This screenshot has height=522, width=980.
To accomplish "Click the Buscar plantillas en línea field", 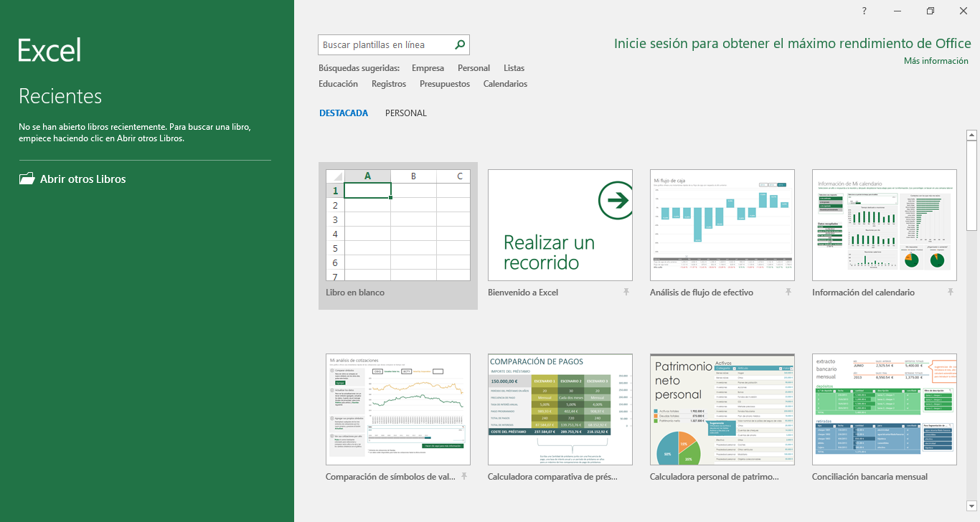I will pyautogui.click(x=384, y=44).
